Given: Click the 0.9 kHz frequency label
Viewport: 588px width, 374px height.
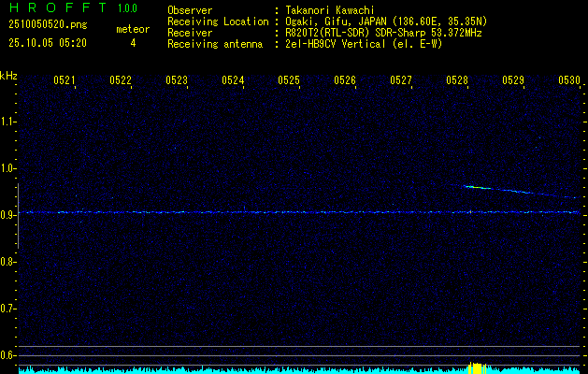Looking at the screenshot, I should point(7,215).
